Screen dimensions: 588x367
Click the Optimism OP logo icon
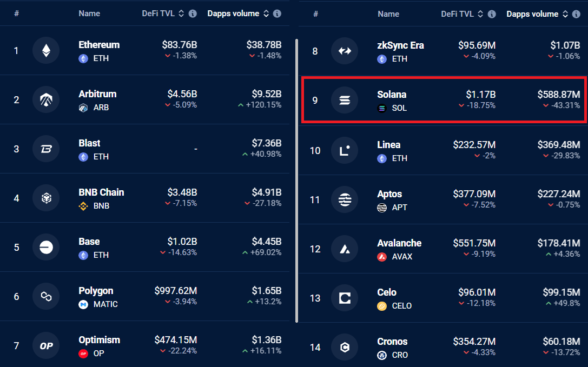point(46,346)
